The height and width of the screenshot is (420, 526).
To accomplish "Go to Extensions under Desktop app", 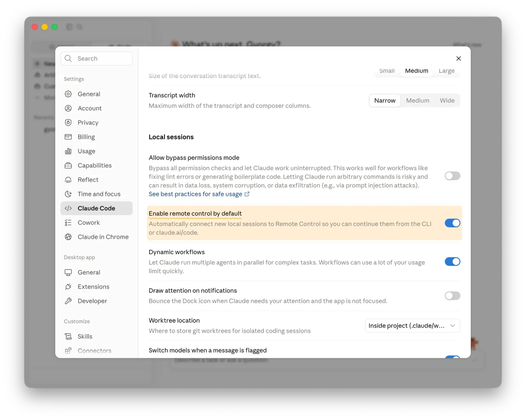I will (x=97, y=287).
